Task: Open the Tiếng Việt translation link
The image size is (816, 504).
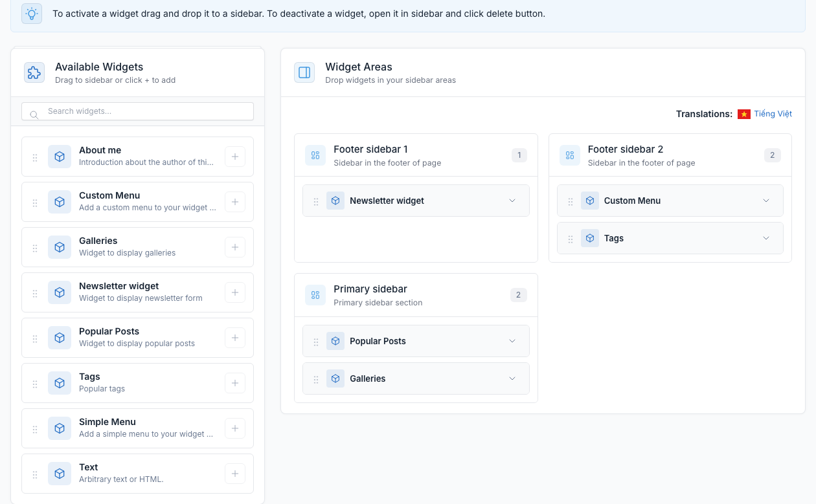Action: point(773,114)
